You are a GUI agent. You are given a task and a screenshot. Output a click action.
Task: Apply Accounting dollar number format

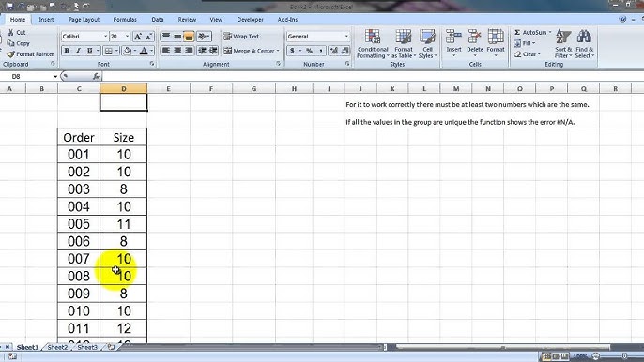point(292,51)
